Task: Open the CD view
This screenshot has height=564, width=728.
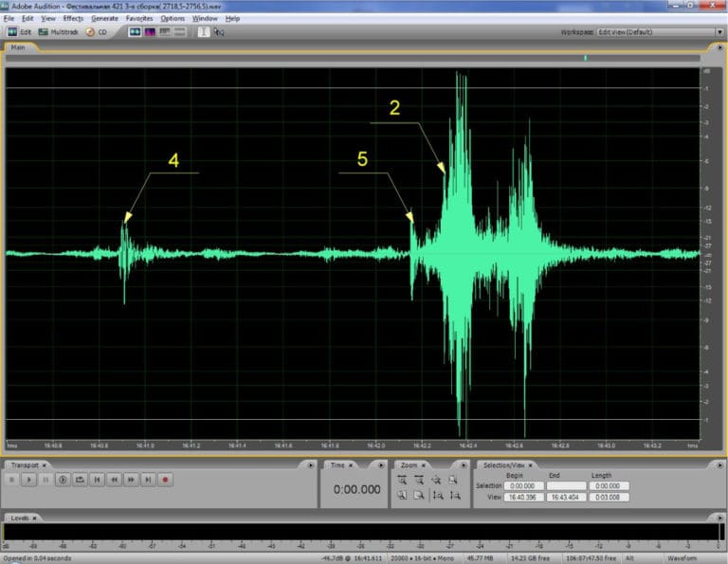Action: pyautogui.click(x=97, y=32)
